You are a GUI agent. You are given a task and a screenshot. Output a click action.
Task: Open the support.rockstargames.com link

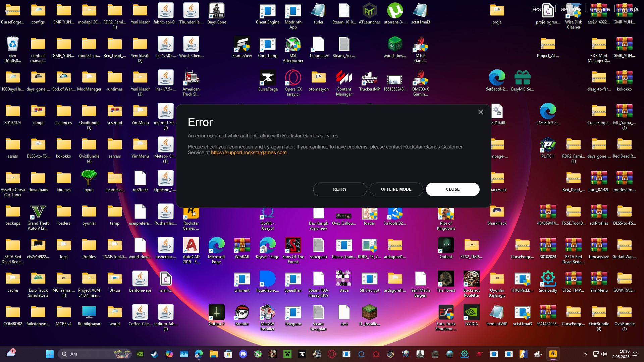point(249,153)
